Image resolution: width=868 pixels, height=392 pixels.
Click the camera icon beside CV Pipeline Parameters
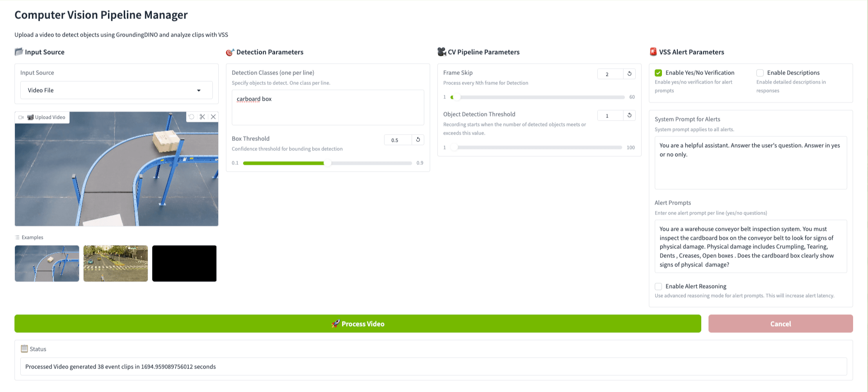point(441,52)
